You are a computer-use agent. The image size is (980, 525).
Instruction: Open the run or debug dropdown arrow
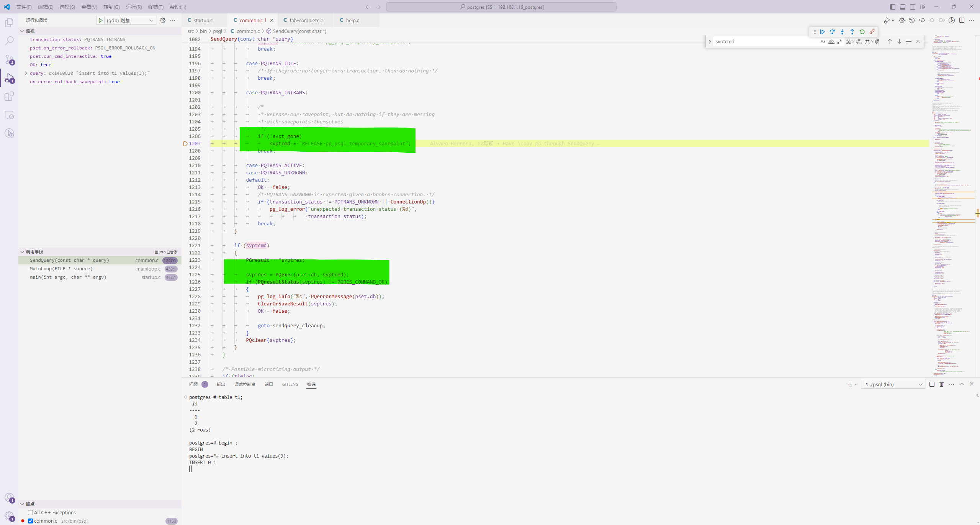[893, 20]
